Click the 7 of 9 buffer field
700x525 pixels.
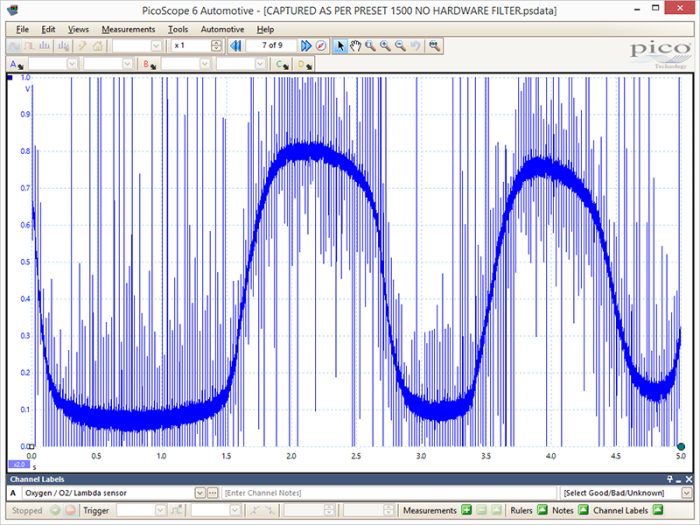[x=271, y=46]
